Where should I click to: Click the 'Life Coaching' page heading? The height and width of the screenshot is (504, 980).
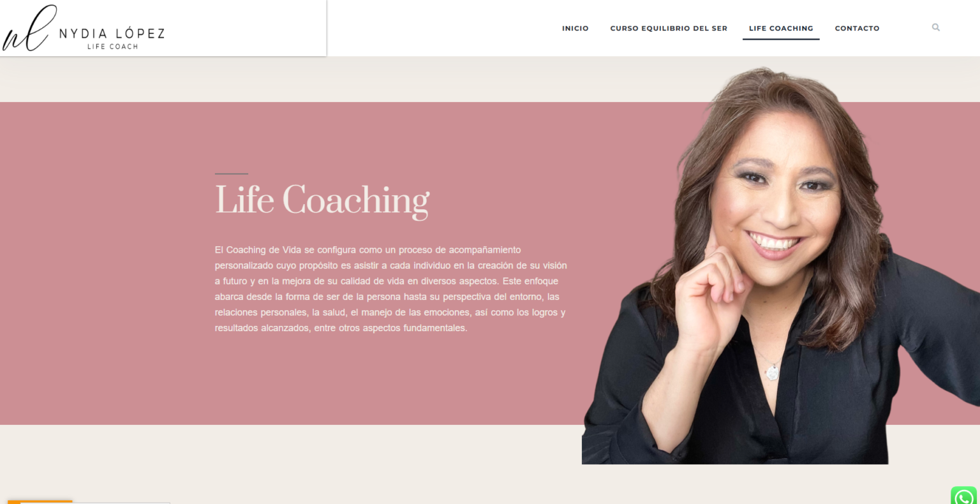coord(322,200)
